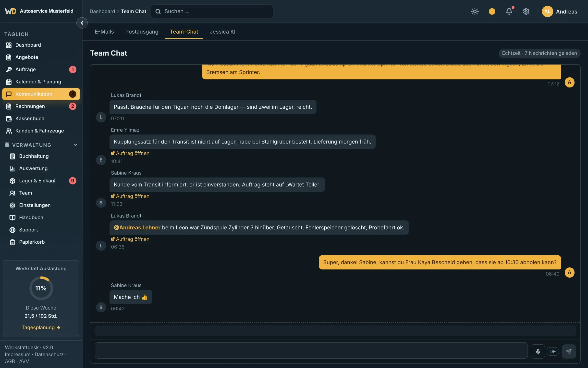588x368 pixels.
Task: Collapse the Verwaltung section chevron
Action: pos(75,145)
